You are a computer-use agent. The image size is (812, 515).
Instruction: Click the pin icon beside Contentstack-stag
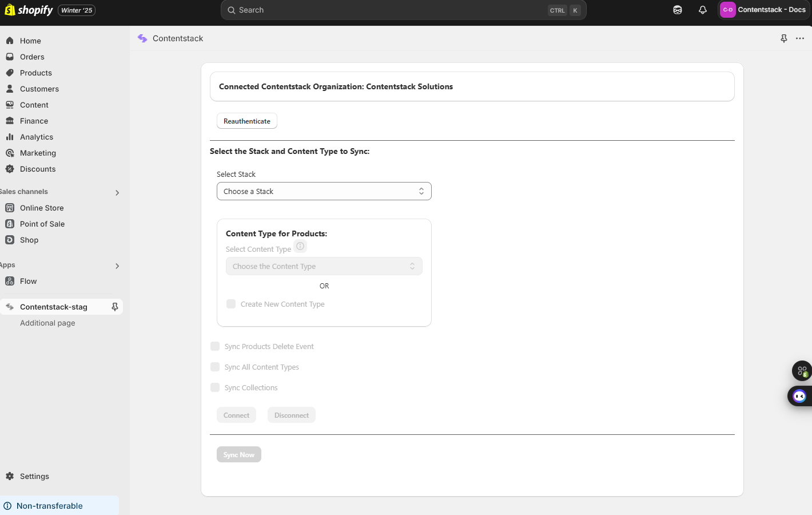pyautogui.click(x=115, y=307)
